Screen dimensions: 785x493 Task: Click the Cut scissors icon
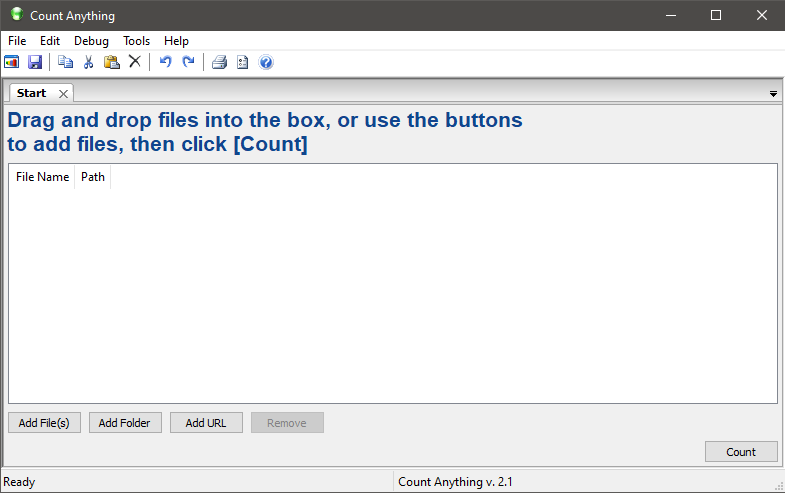88,62
